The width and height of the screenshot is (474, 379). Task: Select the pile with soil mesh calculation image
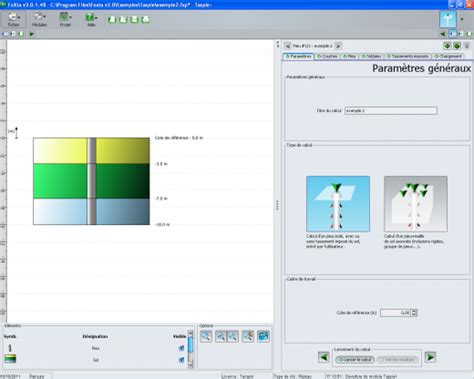(416, 204)
